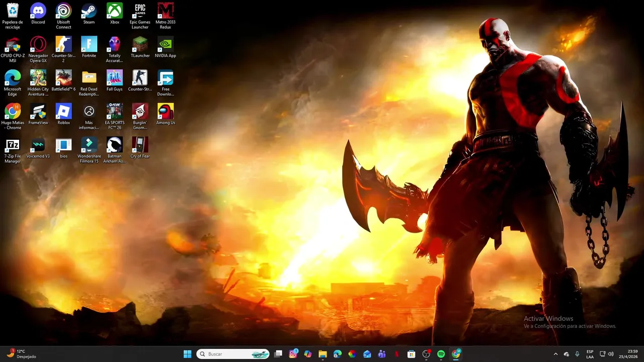This screenshot has height=362, width=644.
Task: Switch to Chrome in the taskbar
Action: click(456, 354)
